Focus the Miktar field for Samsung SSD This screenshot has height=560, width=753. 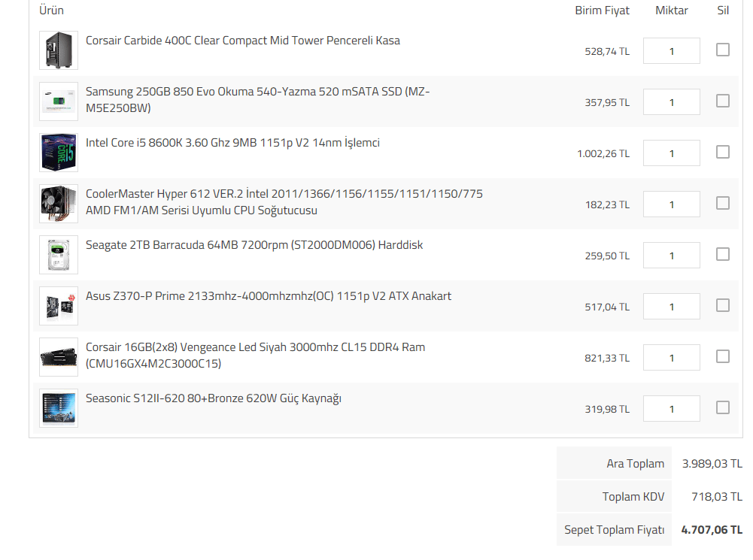[671, 101]
